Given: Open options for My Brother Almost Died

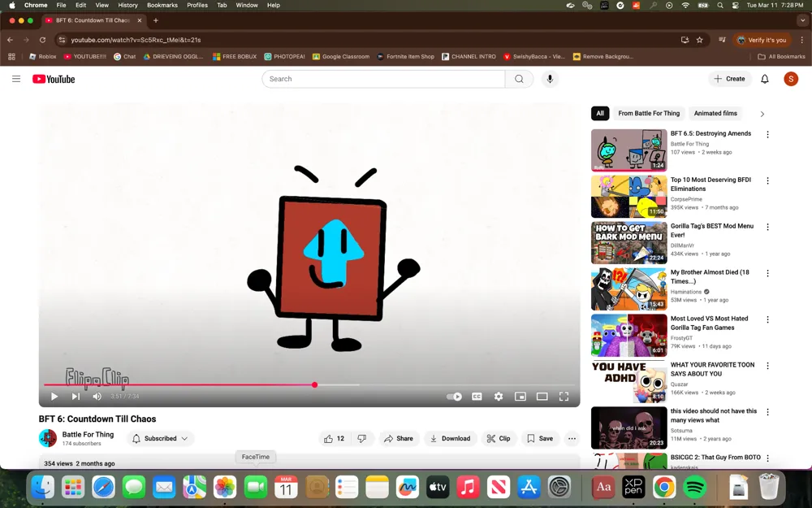Looking at the screenshot, I should (x=767, y=273).
